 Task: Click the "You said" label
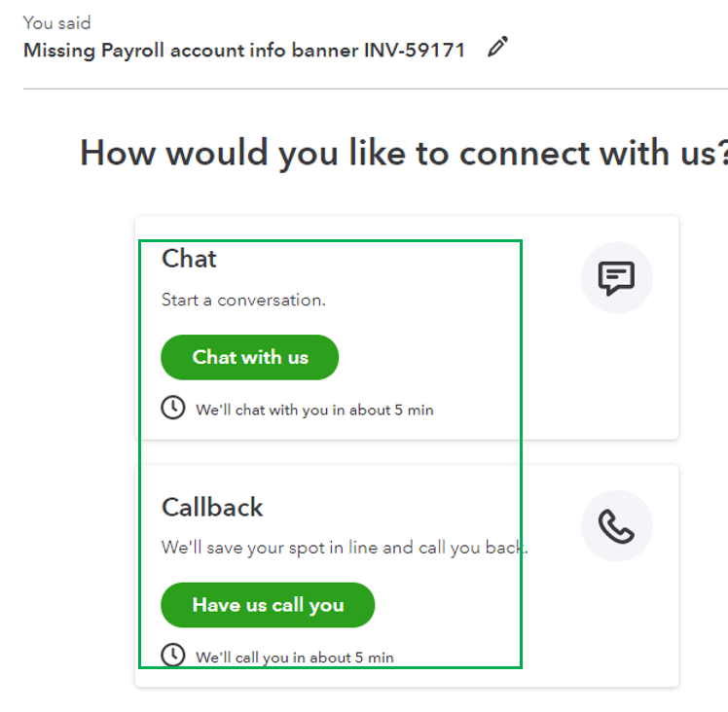[56, 22]
